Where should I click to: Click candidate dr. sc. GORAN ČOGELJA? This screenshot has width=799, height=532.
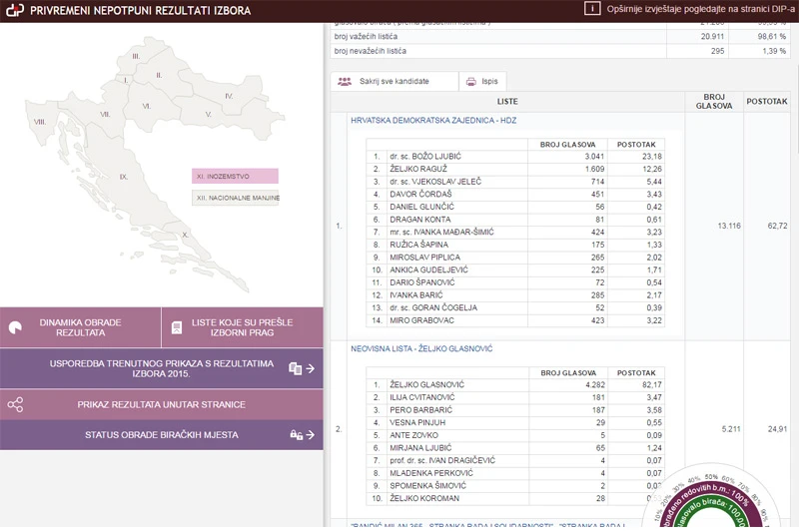433,308
